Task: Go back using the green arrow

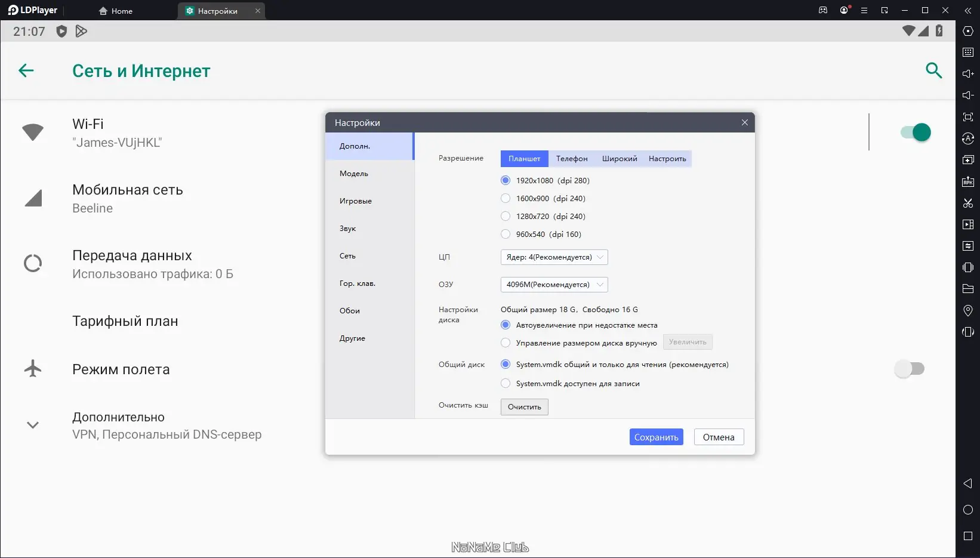Action: [x=26, y=70]
